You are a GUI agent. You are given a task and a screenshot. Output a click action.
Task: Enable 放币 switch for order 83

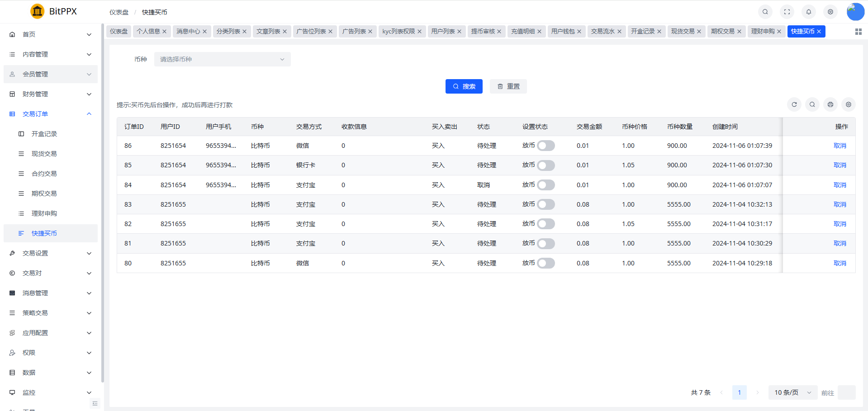point(545,204)
